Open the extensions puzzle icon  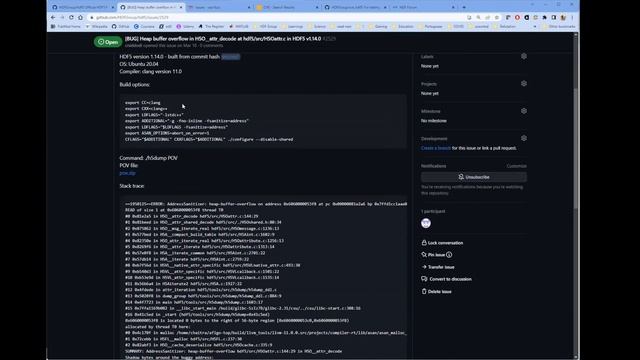544,18
